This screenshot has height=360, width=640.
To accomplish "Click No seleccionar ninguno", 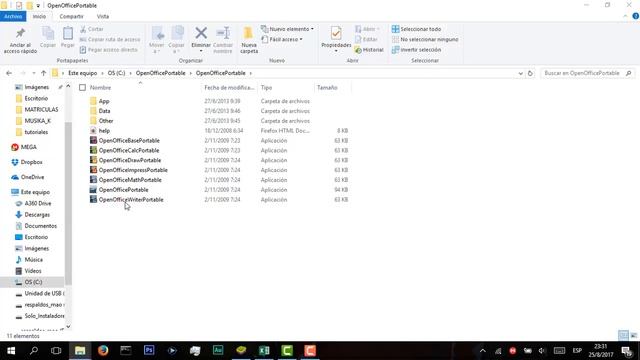I will click(425, 40).
